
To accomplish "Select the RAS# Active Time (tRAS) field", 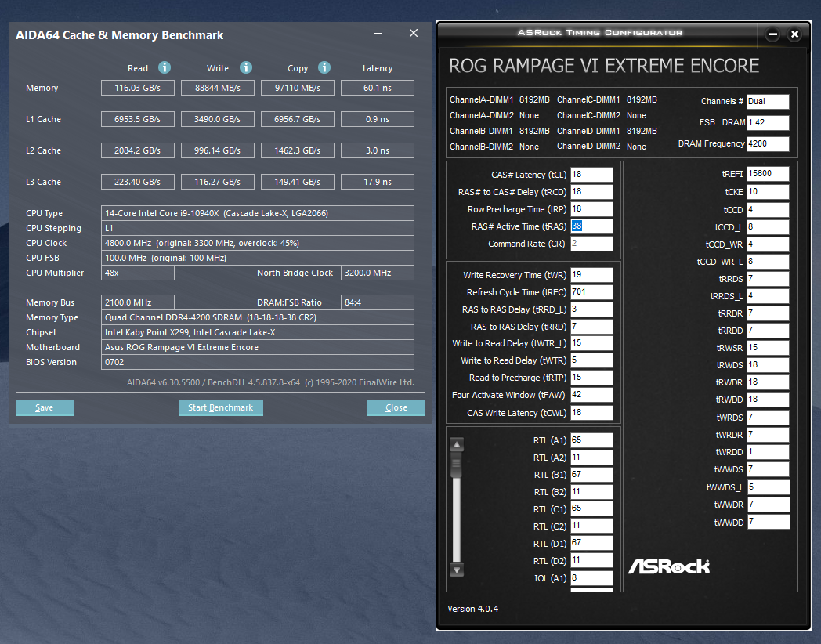I will (x=591, y=226).
